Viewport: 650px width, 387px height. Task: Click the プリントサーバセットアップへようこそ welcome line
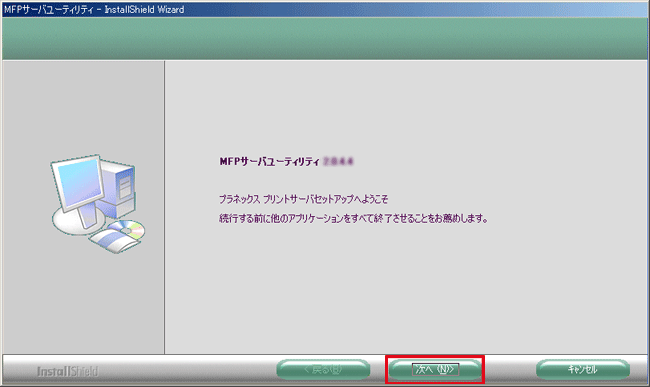[303, 199]
